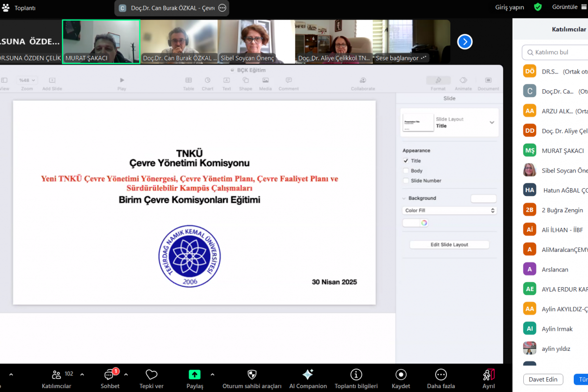The height and width of the screenshot is (392, 588).
Task: Click the white Background color well
Action: tap(484, 198)
